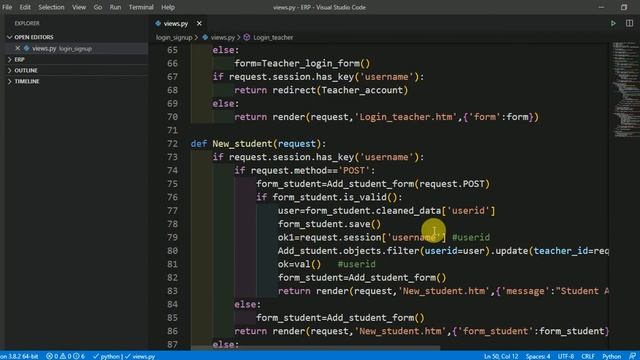Change indentation via Spaces: 4
The image size is (640, 360).
[x=538, y=356]
